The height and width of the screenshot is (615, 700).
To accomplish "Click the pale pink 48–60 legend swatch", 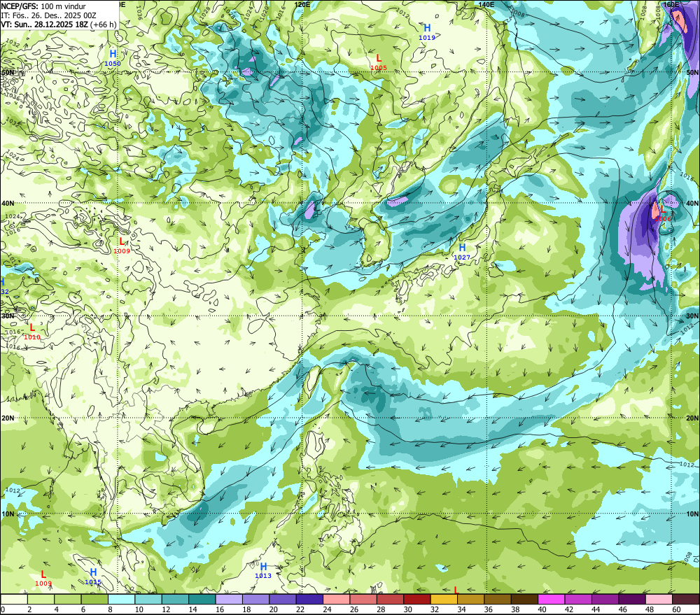I will point(659,599).
